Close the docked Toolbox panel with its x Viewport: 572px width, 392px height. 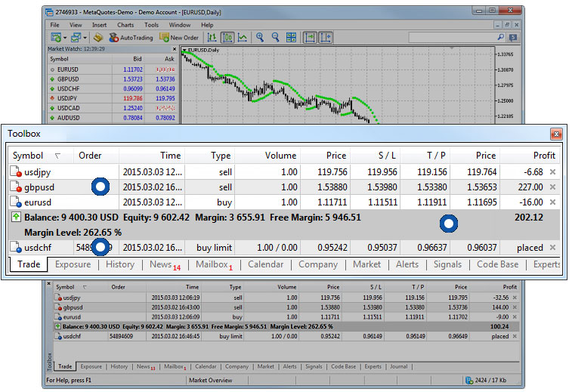[x=49, y=283]
